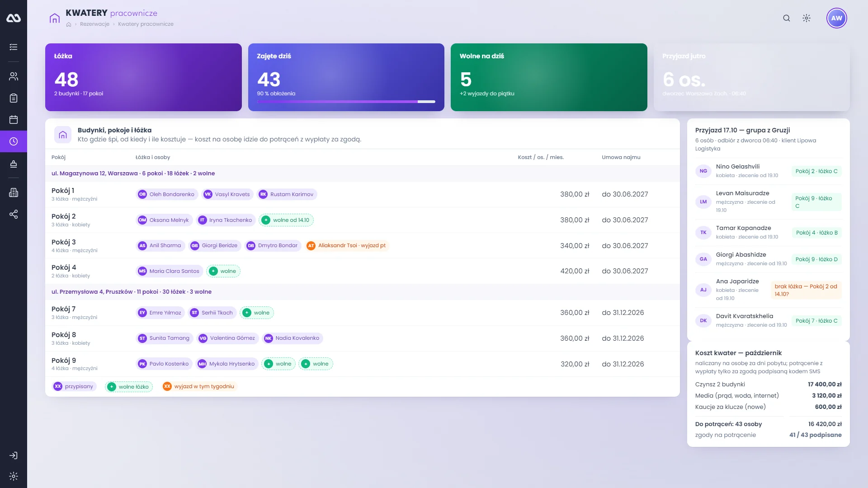Open the stamp icon in the sidebar
868x488 pixels.
click(14, 164)
